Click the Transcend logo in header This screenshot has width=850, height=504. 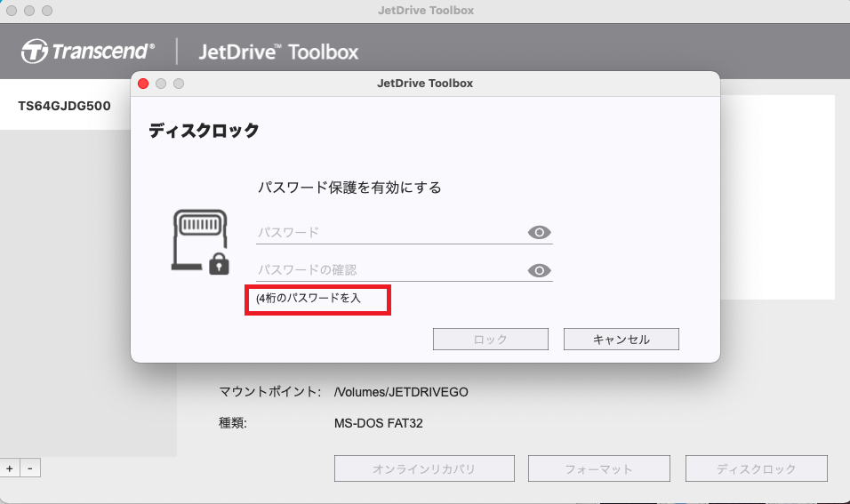88,52
